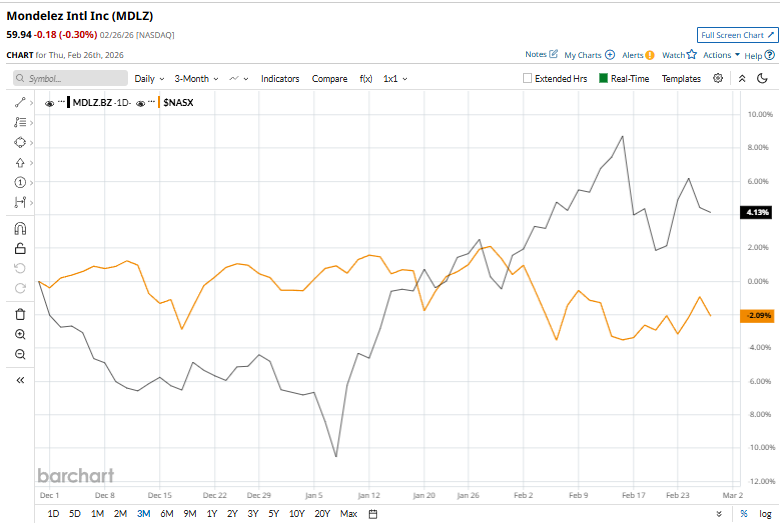
Task: Open the Templates menu
Action: click(681, 78)
